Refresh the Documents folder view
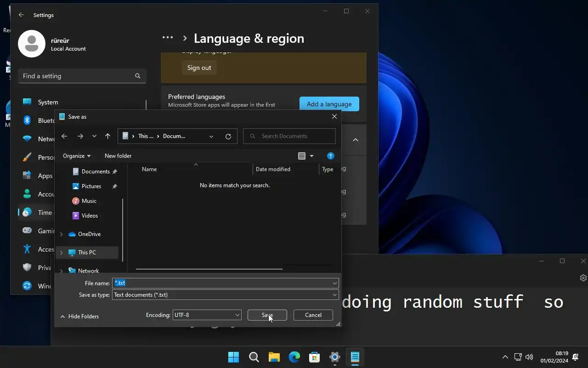The width and height of the screenshot is (588, 368). point(228,136)
